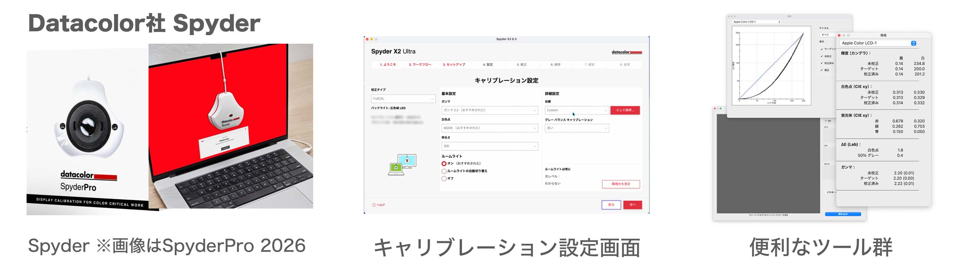Click the red phosphor value 0.678
Viewport: 980px width, 276px height.
click(898, 121)
